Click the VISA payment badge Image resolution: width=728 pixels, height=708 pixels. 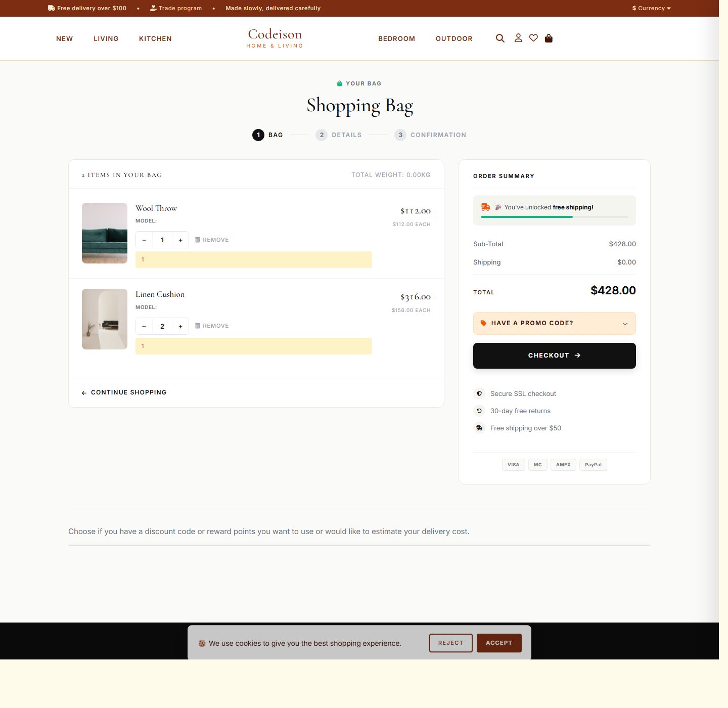click(514, 465)
